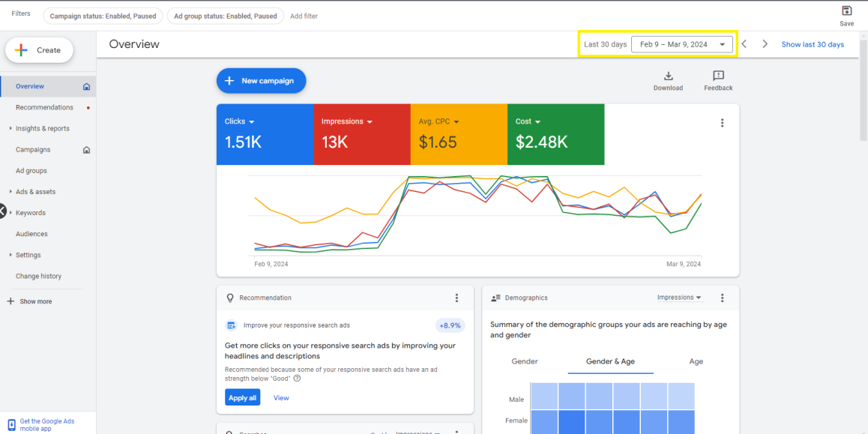The image size is (868, 434).
Task: Select the green Cost metric tile
Action: coord(555,134)
